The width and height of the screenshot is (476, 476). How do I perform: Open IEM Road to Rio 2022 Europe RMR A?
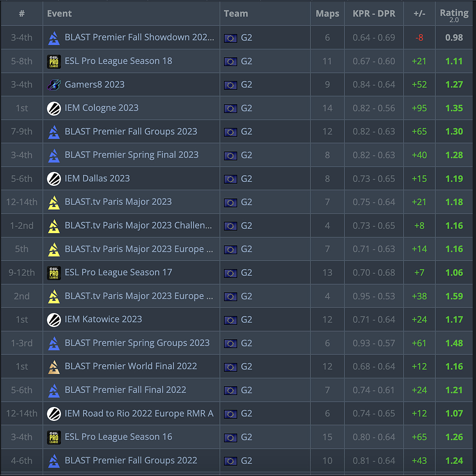(x=139, y=414)
